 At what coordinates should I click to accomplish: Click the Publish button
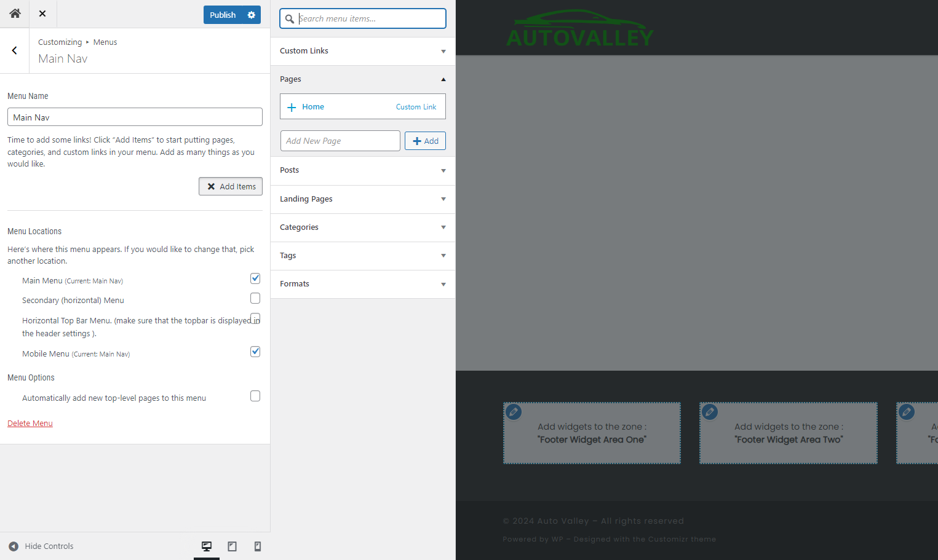click(x=223, y=15)
